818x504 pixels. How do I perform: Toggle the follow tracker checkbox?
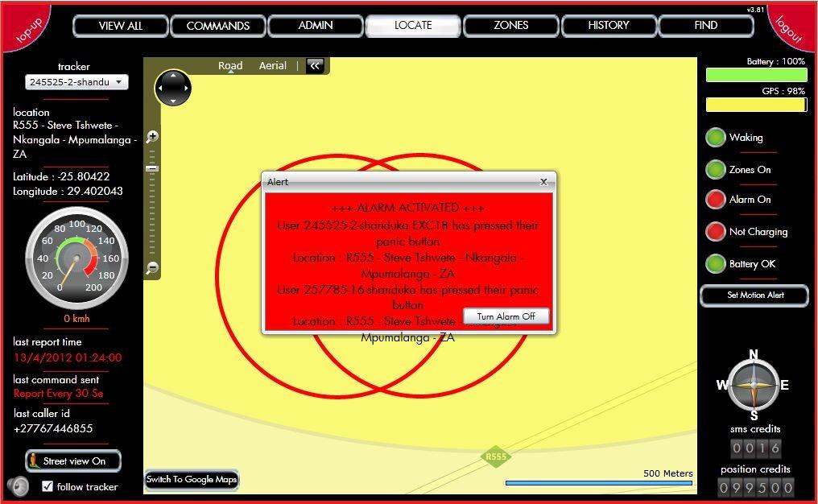(48, 486)
